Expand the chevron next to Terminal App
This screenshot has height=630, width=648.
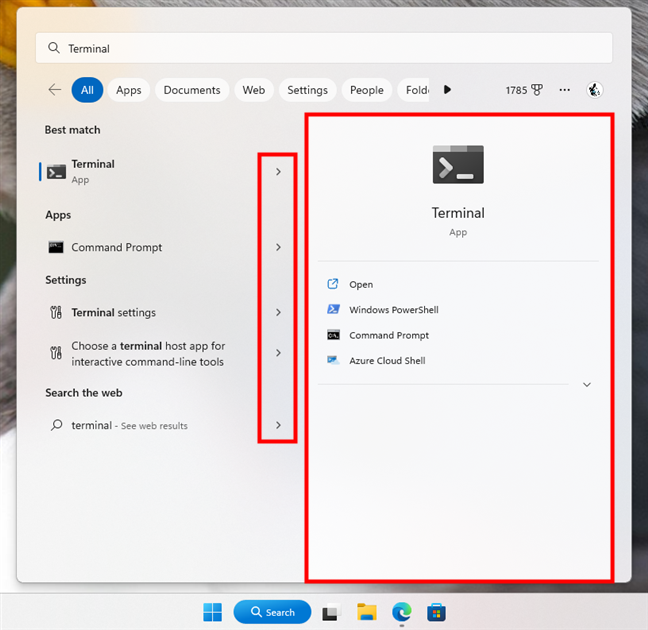[278, 172]
